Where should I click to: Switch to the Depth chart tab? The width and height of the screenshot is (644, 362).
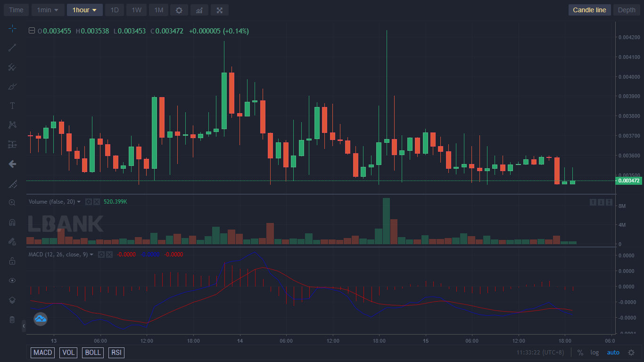coord(627,10)
